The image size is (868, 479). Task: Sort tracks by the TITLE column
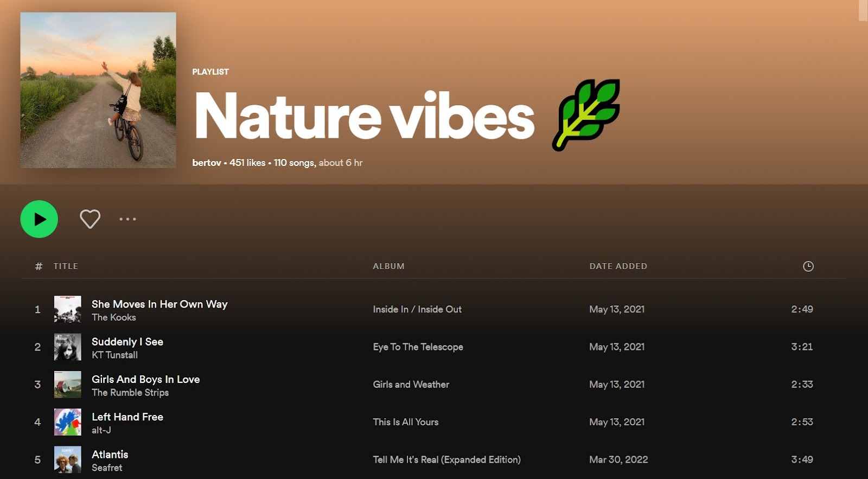[x=66, y=266]
